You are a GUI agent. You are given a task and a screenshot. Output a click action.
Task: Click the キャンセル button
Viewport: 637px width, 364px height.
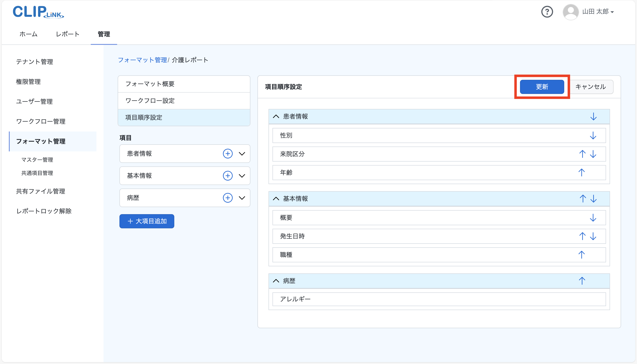coord(591,87)
